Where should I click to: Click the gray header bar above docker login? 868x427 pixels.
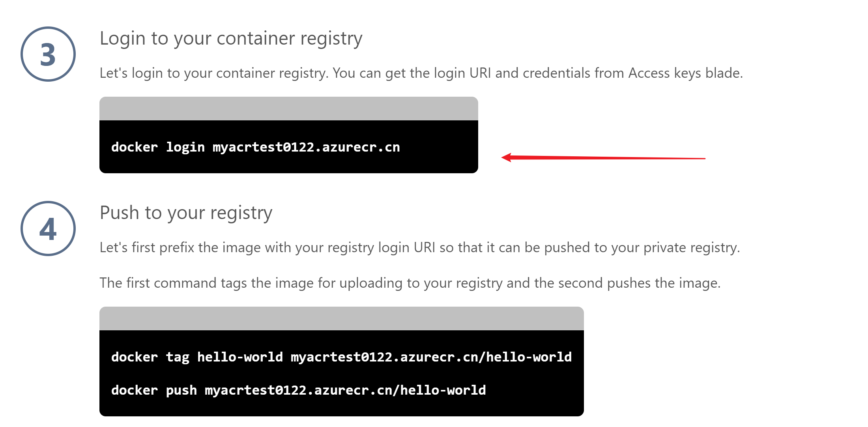click(x=288, y=109)
